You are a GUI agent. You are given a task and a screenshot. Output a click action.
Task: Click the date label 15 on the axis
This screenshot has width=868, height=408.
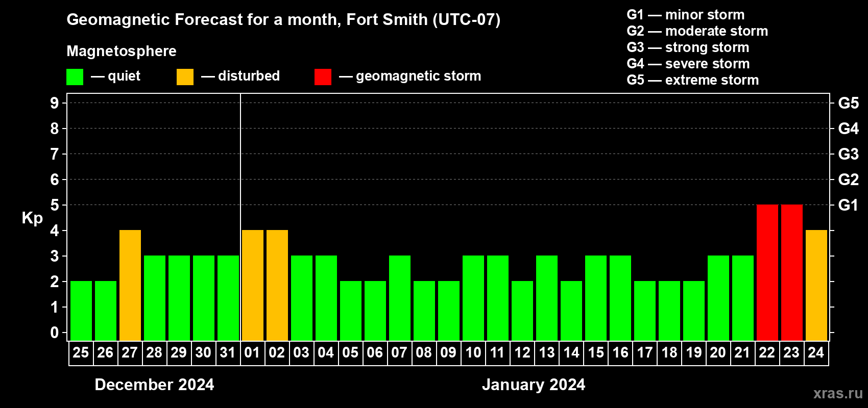tap(595, 353)
